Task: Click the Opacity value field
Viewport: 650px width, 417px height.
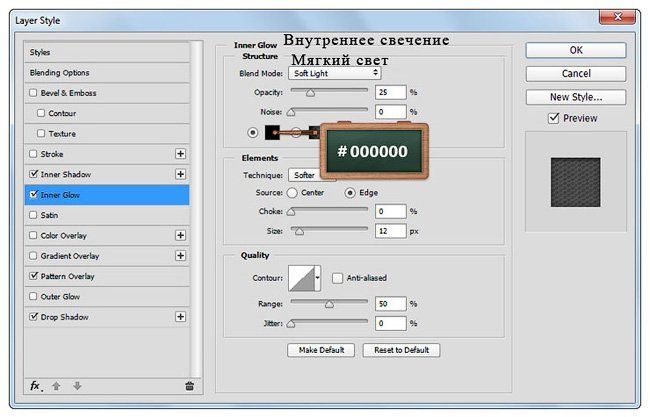Action: [x=391, y=92]
